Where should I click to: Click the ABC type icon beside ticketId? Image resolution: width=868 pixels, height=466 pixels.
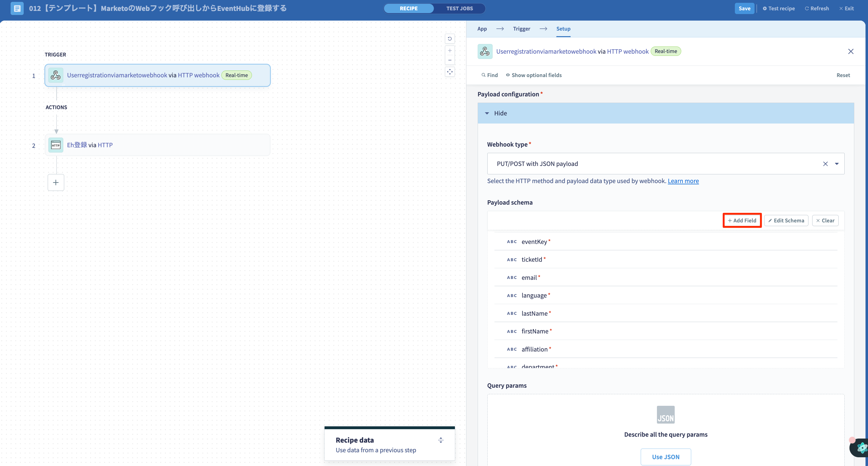click(512, 260)
